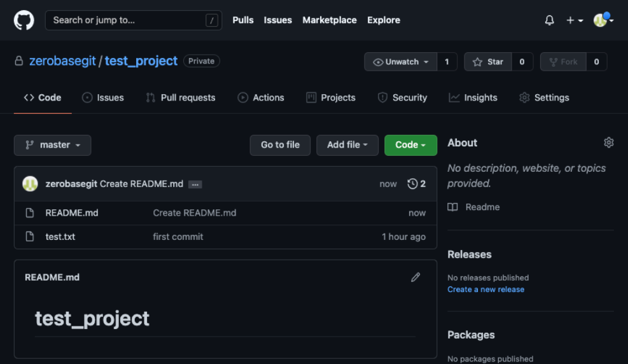628x364 pixels.
Task: Click the GitHub Octocat logo
Action: [24, 20]
